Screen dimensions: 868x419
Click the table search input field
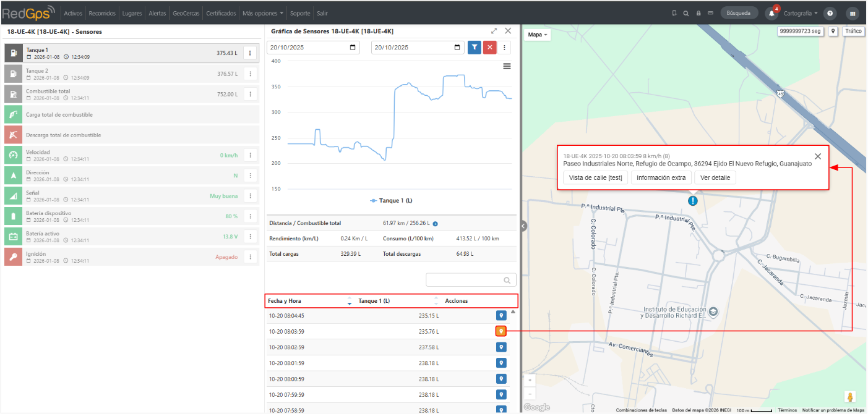tap(471, 280)
